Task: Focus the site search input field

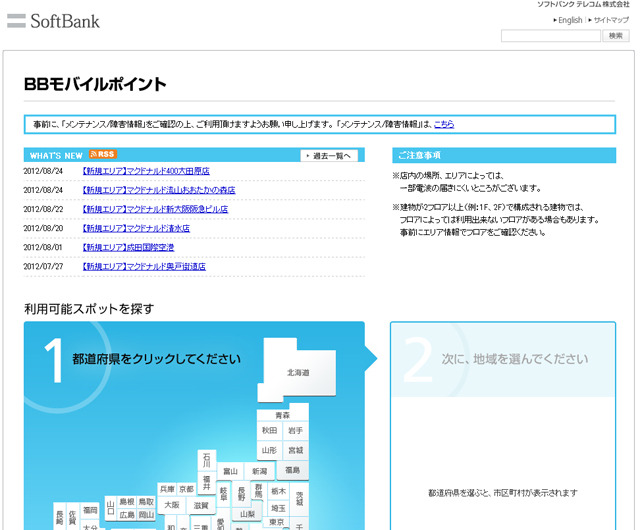Action: (551, 36)
